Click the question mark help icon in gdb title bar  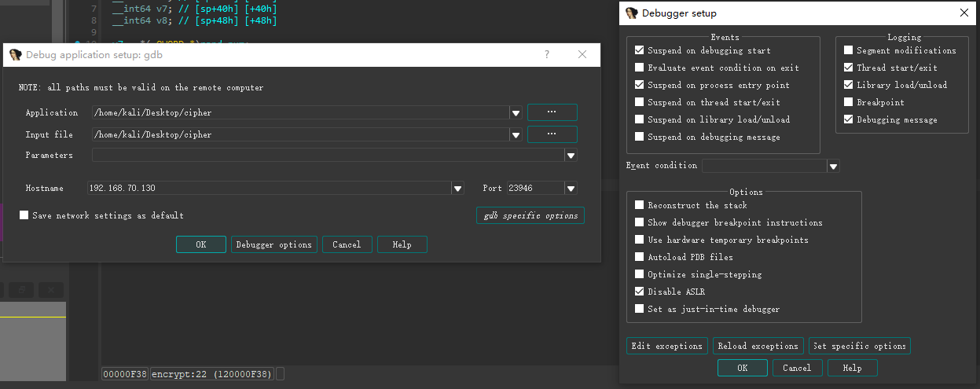547,55
